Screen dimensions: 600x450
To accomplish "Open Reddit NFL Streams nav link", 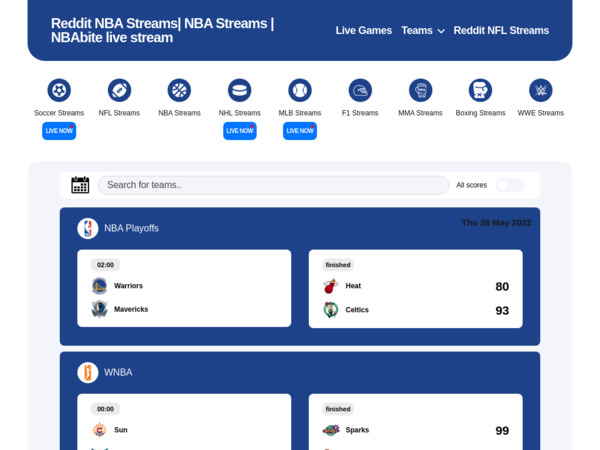I will (501, 31).
